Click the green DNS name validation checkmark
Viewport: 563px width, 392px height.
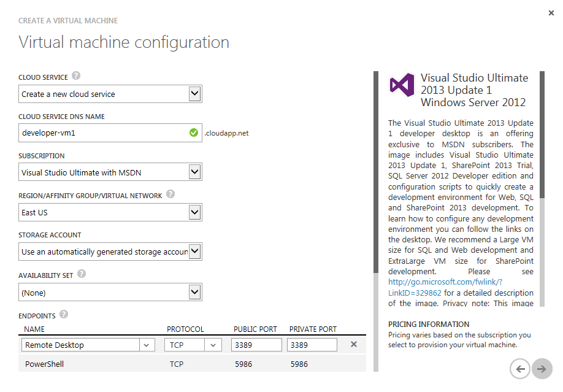(x=194, y=133)
